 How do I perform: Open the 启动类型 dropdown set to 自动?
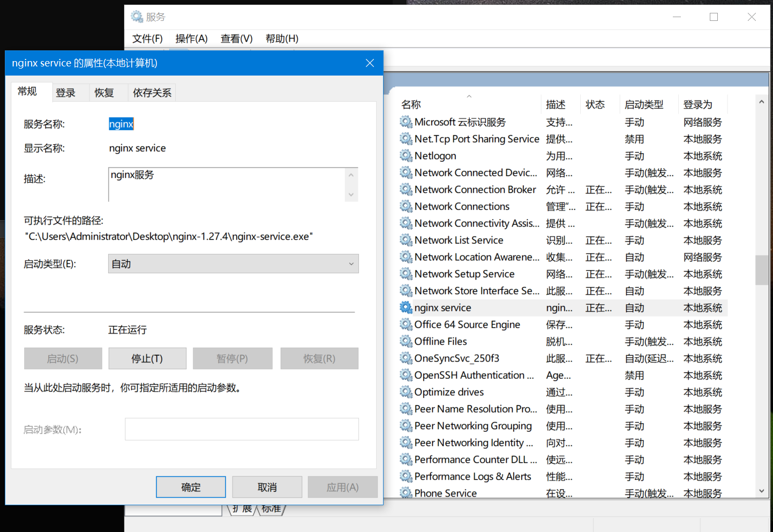(234, 264)
